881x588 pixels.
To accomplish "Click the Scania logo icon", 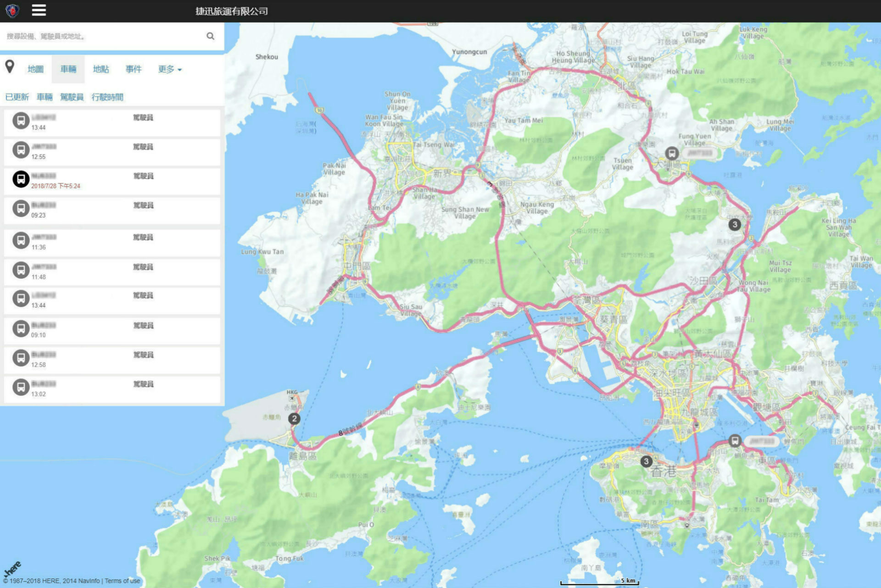I will coord(12,11).
